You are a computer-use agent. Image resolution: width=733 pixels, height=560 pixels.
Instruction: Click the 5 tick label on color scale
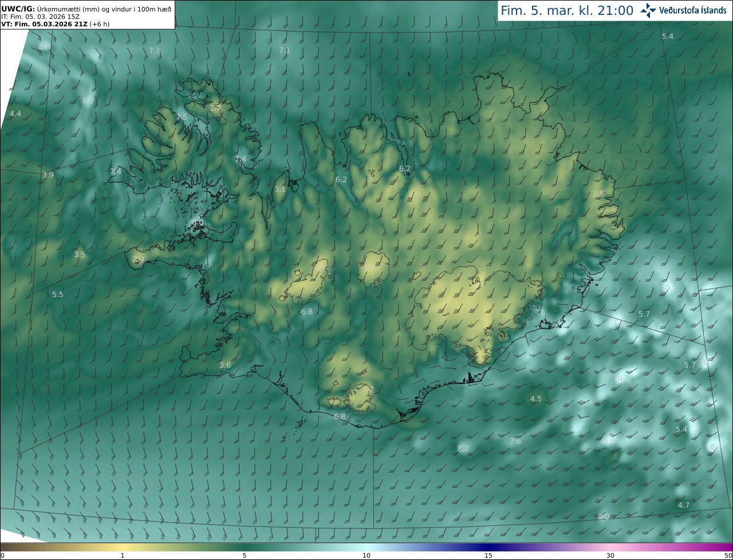[245, 555]
